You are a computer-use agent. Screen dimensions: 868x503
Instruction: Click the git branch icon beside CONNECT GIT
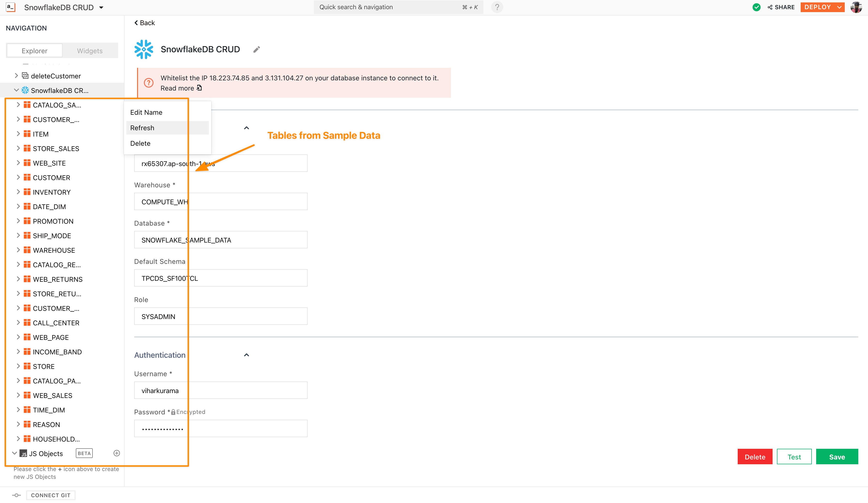click(16, 495)
